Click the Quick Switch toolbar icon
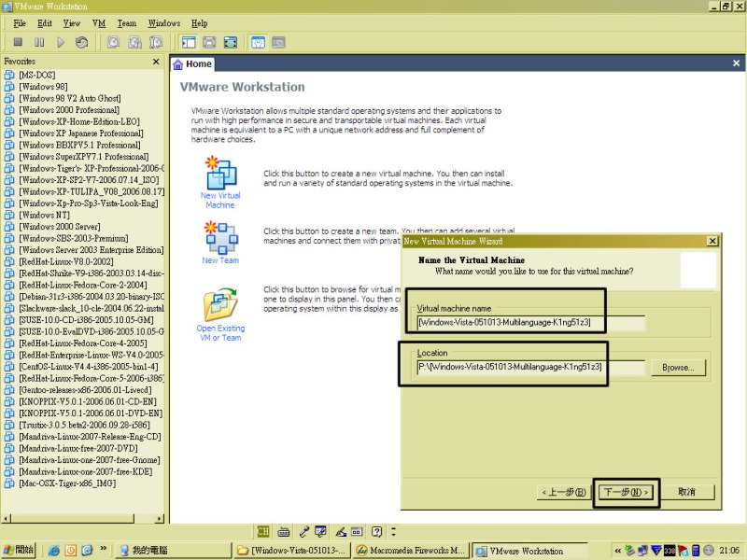The image size is (747, 560). (x=209, y=42)
